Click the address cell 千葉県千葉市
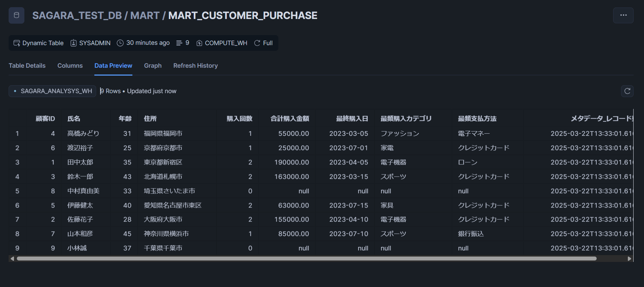This screenshot has width=644, height=287. coord(163,248)
